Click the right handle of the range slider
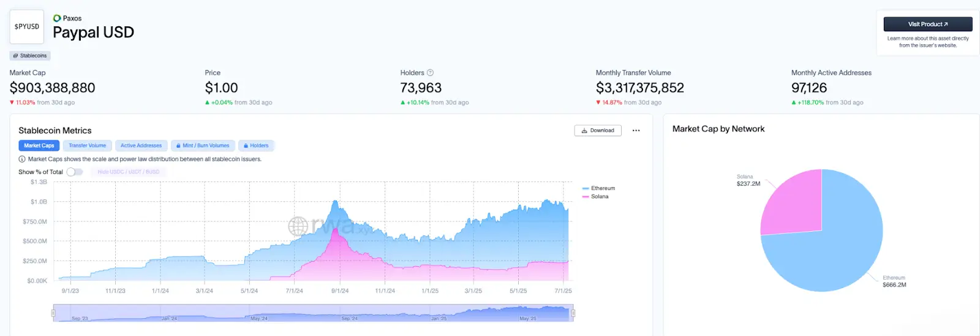 (573, 313)
